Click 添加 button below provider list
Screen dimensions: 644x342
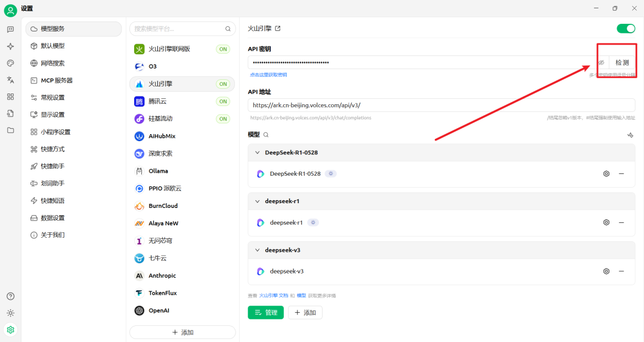183,332
